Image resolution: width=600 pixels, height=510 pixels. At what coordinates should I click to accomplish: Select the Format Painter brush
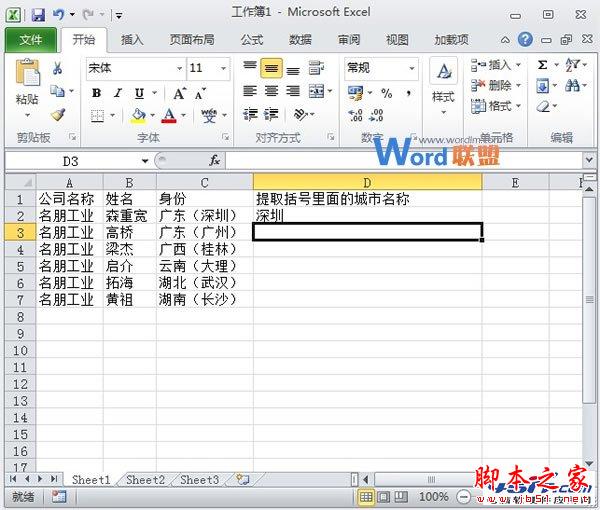click(x=58, y=114)
